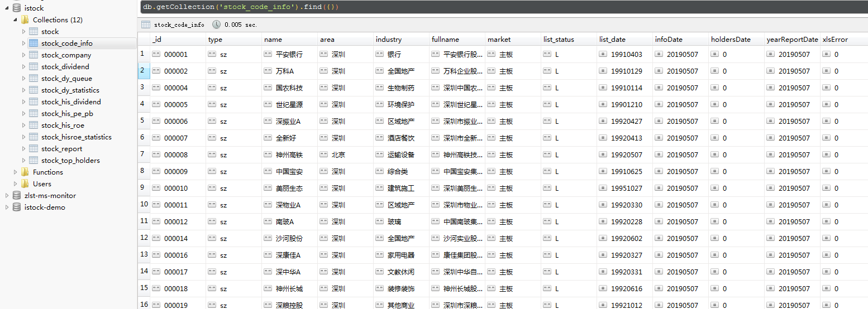The image size is (868, 309).
Task: Select the stock_dividend collection
Action: click(65, 66)
